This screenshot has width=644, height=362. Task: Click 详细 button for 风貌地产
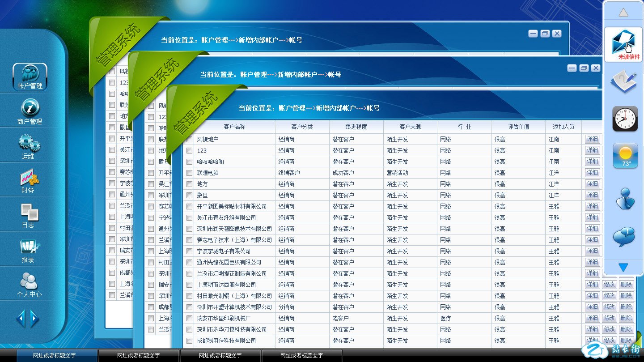pyautogui.click(x=593, y=139)
